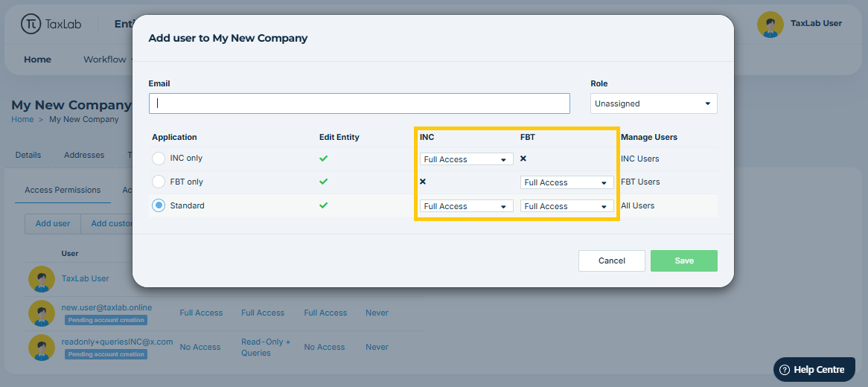This screenshot has height=387, width=868.
Task: Click Pending account creation badge under readonly+queriesINC
Action: [x=106, y=354]
